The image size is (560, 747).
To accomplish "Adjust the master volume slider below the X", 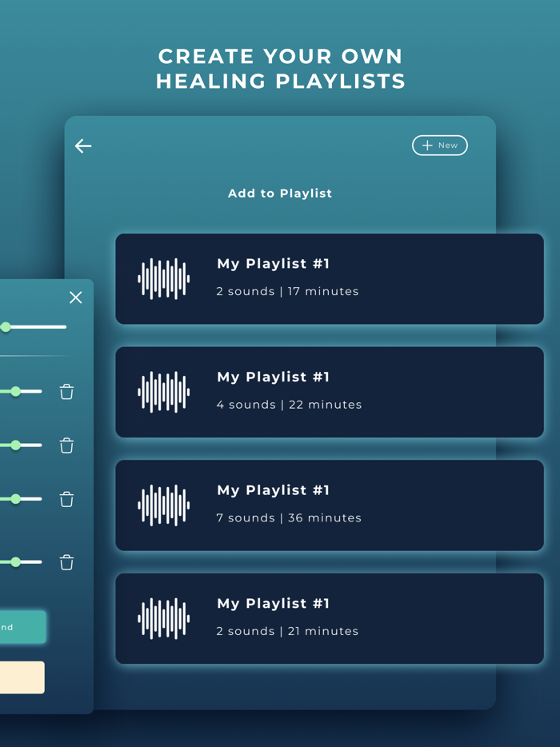I will [33, 327].
